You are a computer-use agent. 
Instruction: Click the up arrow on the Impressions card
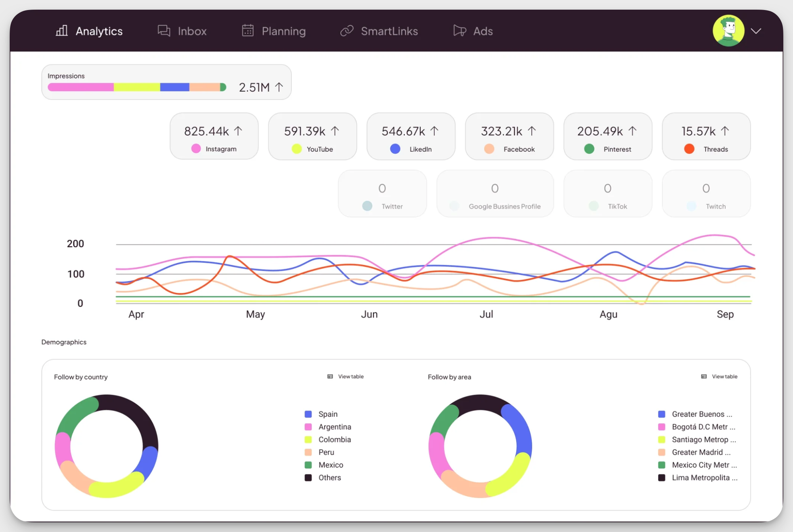(280, 87)
